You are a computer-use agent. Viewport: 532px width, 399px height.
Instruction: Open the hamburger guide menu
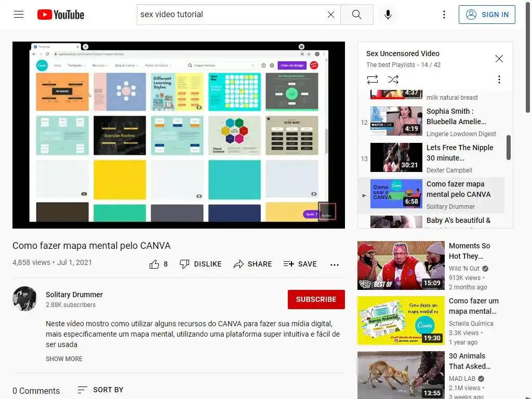point(19,14)
